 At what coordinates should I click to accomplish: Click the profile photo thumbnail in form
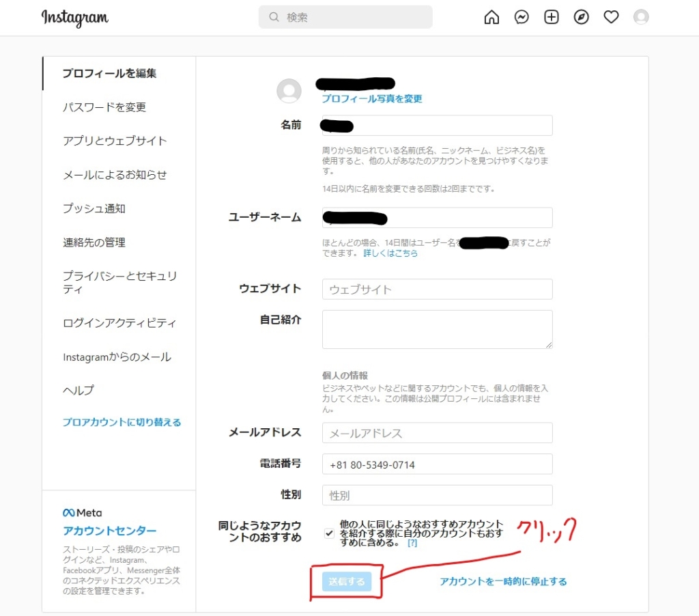point(289,91)
